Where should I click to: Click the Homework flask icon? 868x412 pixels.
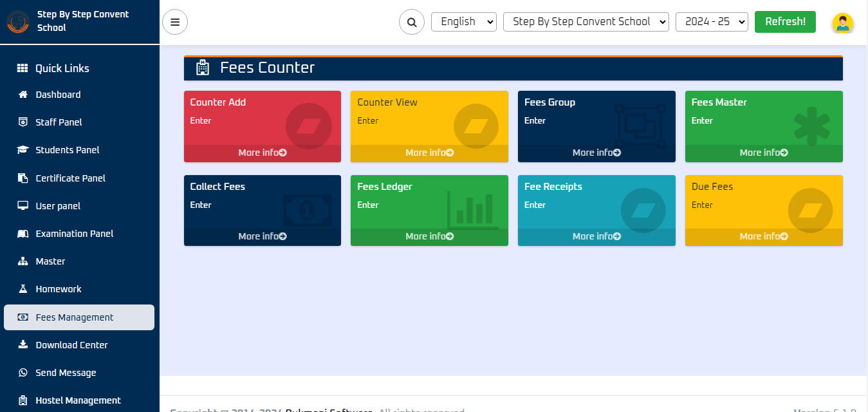point(23,289)
